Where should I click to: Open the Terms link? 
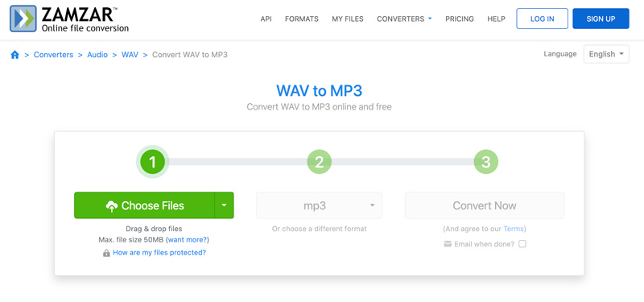click(514, 229)
